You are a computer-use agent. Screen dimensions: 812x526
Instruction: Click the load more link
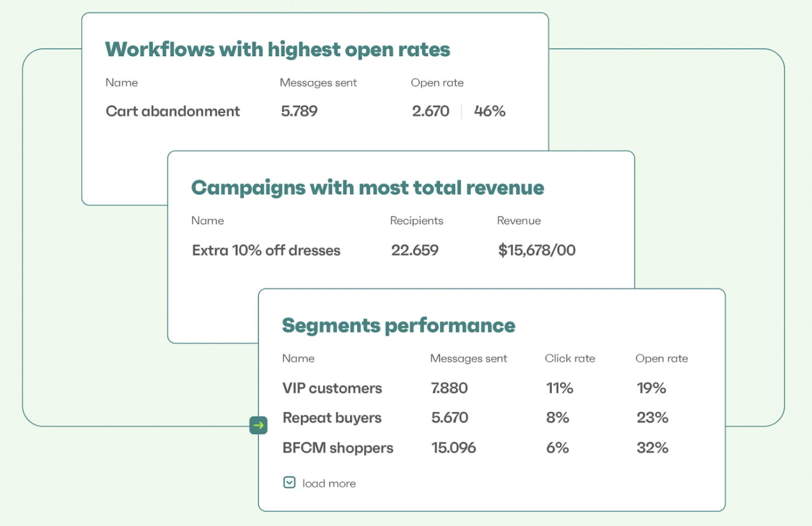(x=329, y=483)
